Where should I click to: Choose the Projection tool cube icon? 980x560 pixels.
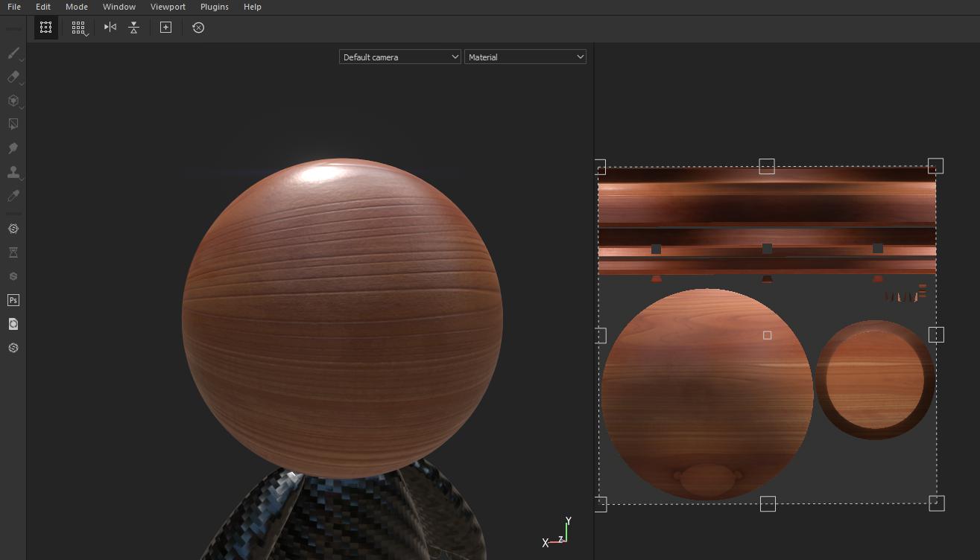click(13, 101)
